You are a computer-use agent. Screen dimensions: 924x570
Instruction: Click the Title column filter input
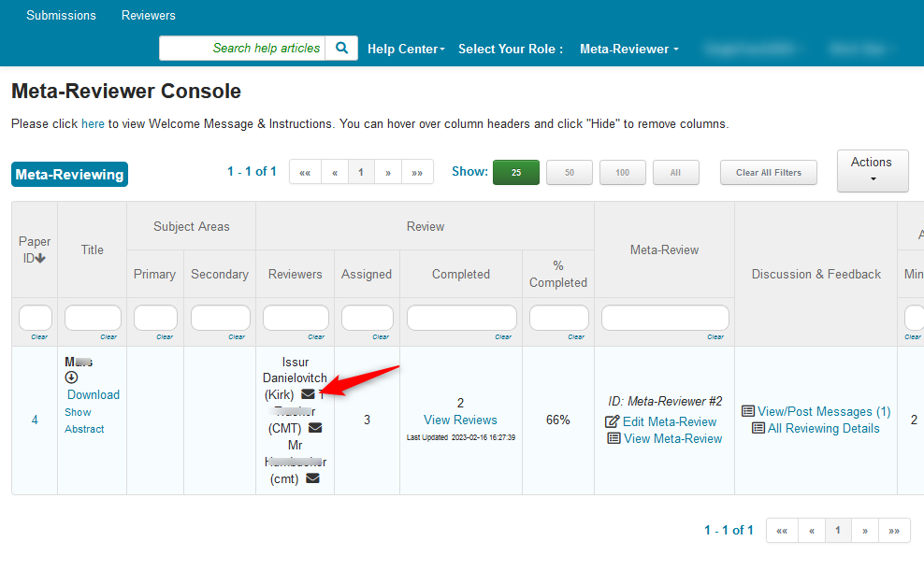coord(93,318)
